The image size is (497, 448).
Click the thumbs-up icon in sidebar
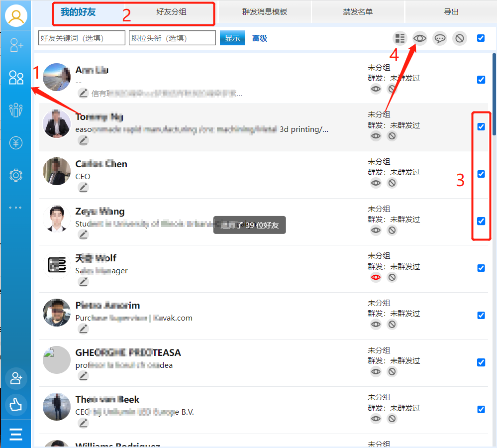pyautogui.click(x=16, y=404)
